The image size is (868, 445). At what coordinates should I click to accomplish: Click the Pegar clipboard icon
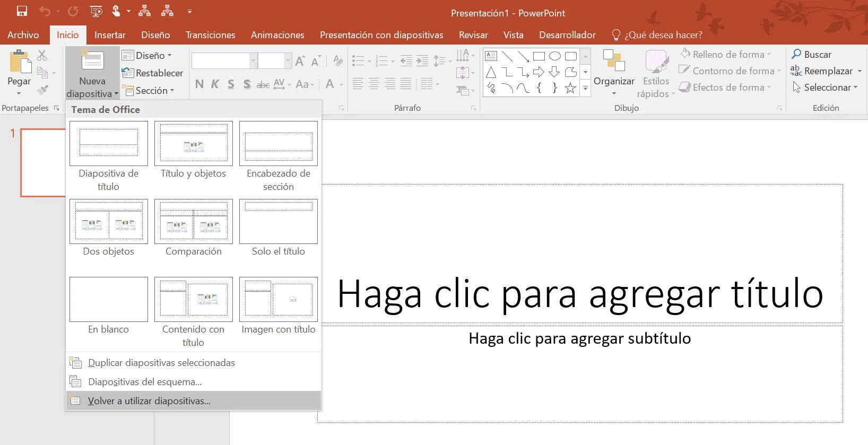point(20,62)
